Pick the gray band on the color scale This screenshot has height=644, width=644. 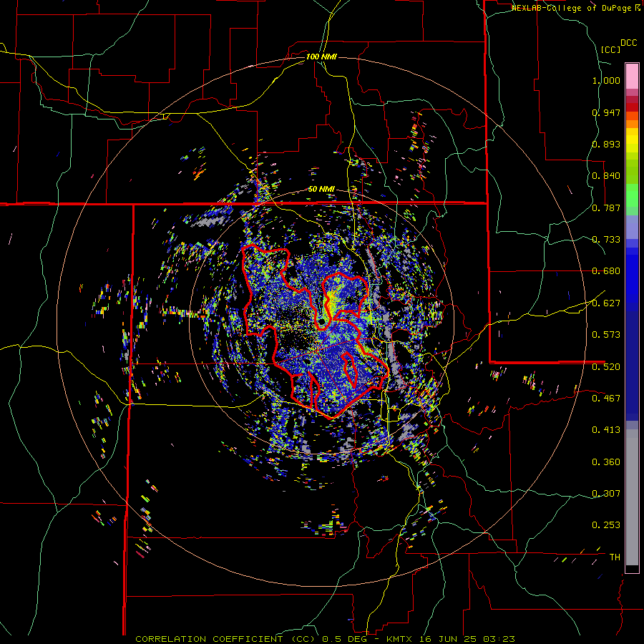[x=632, y=497]
